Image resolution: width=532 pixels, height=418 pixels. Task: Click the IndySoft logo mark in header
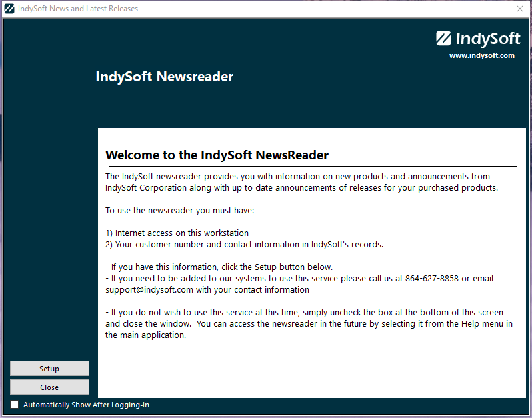[x=444, y=38]
